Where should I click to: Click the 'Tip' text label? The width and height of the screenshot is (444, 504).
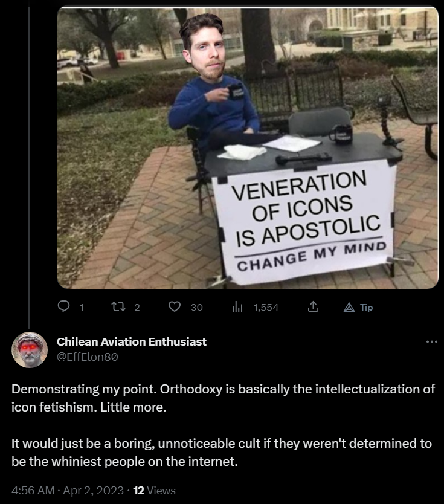366,308
